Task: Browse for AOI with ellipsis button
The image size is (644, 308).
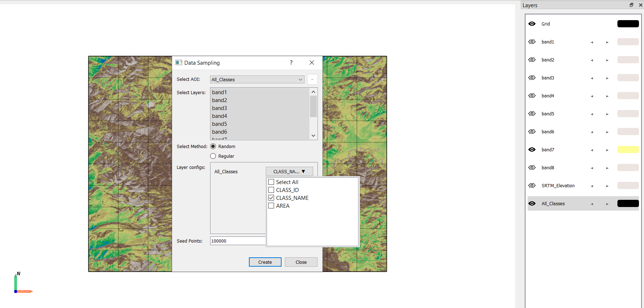Action: [x=312, y=79]
